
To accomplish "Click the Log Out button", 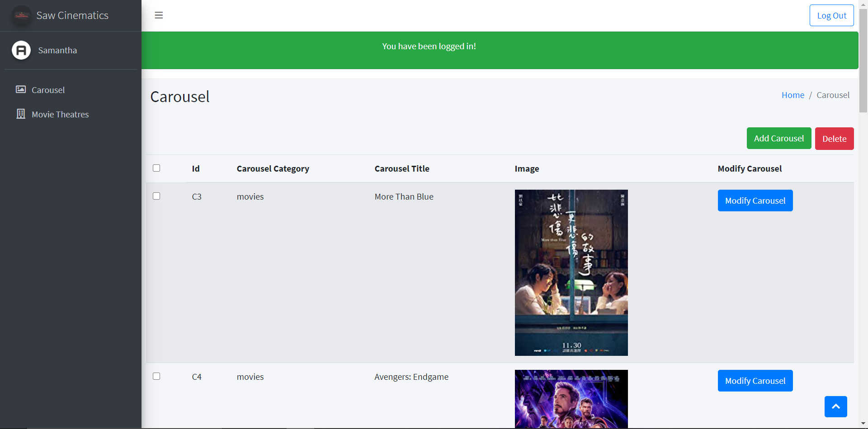I will click(831, 15).
